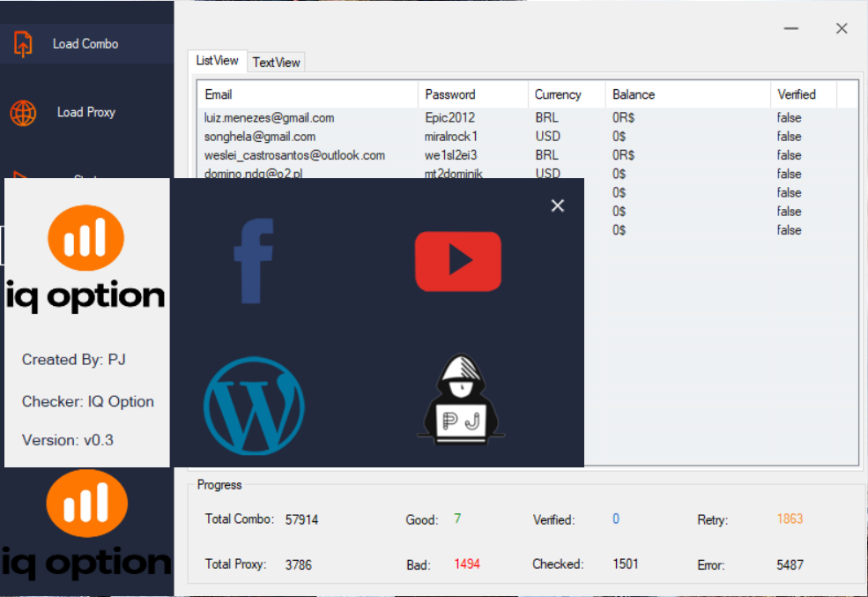Click the "Bad:" label
This screenshot has width=868, height=597.
419,565
